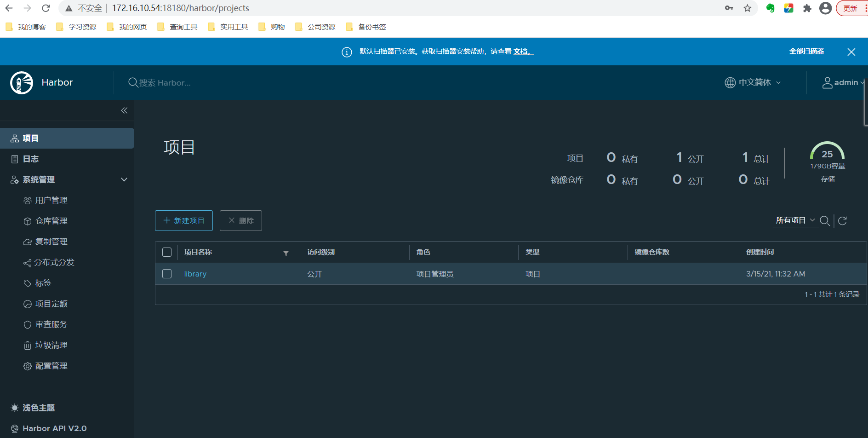Image resolution: width=868 pixels, height=438 pixels.
Task: Open the library project link
Action: tap(195, 274)
